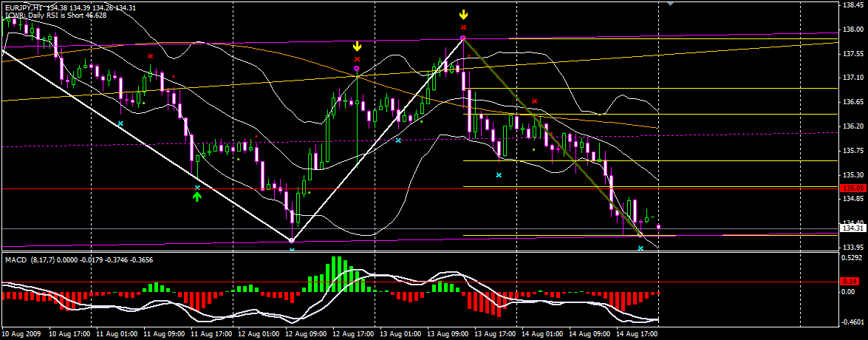Click the red x marker near 14 Aug 01:00
This screenshot has width=868, height=340.
point(534,101)
